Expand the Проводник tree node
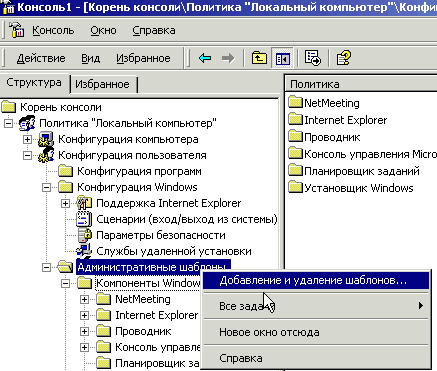 pos(84,331)
